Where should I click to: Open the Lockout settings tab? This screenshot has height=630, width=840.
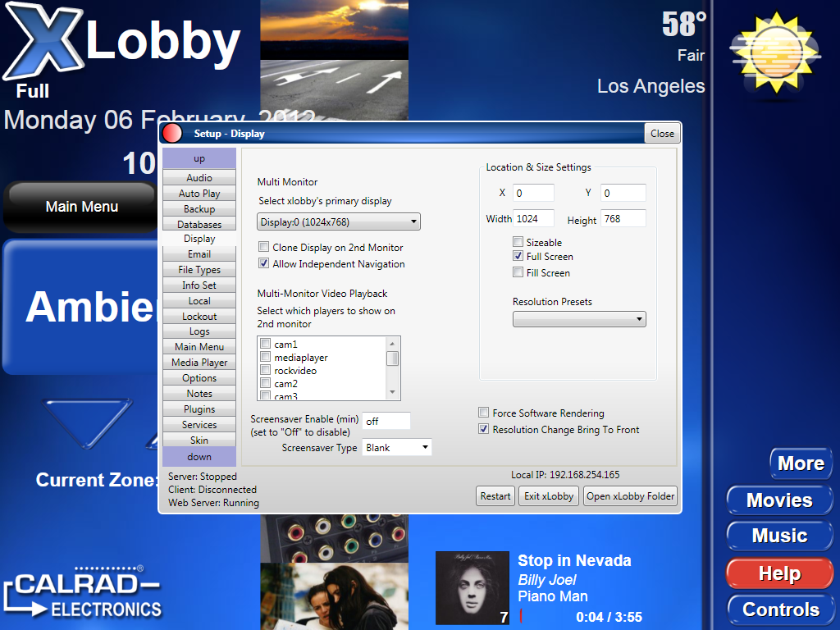coord(199,316)
